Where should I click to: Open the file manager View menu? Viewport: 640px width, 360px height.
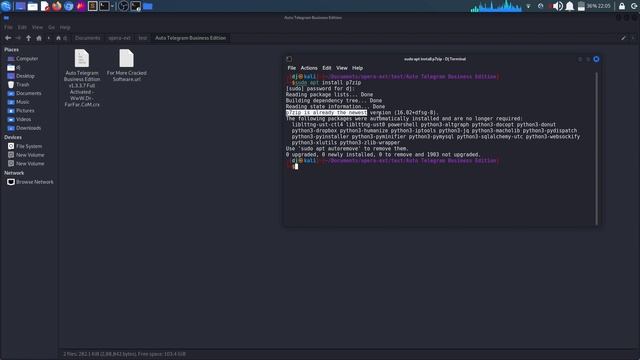pos(37,27)
